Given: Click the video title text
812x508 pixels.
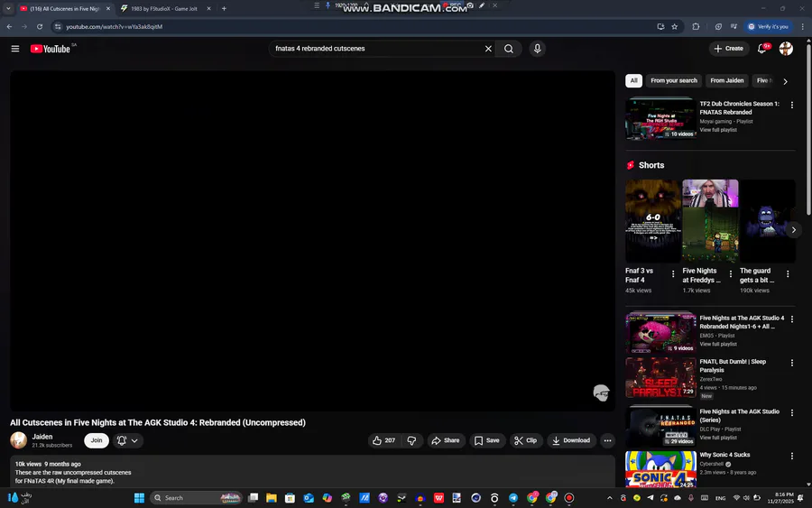Looking at the screenshot, I should coord(157,422).
